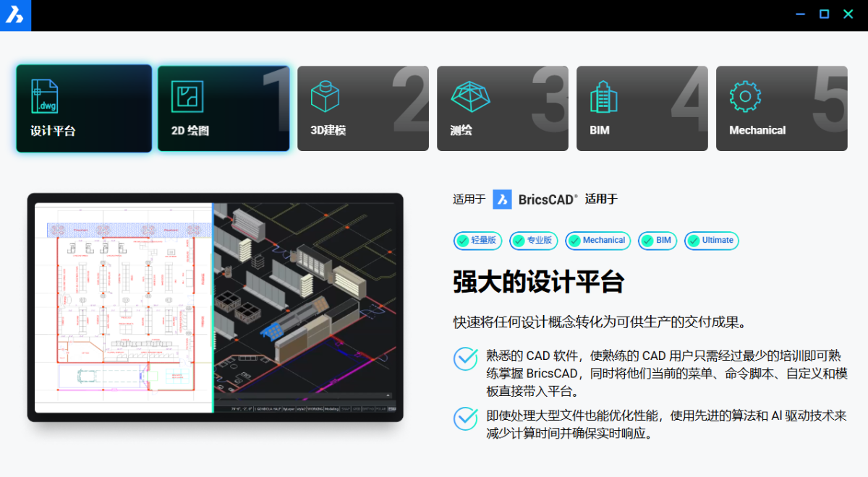Click the blue BricsCAD icon beside 适用于

click(x=502, y=199)
